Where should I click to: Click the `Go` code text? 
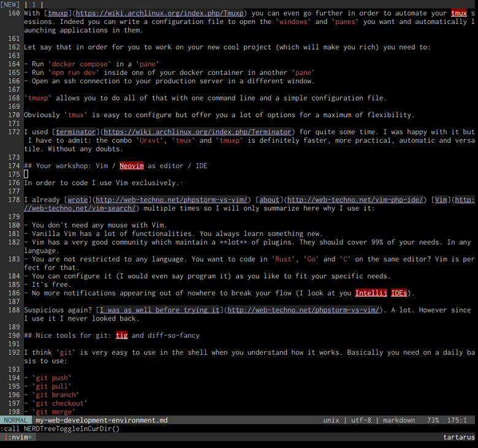point(311,259)
